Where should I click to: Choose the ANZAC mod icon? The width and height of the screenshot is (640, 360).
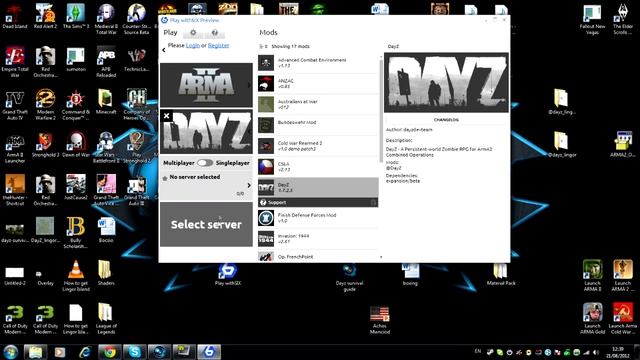click(266, 84)
